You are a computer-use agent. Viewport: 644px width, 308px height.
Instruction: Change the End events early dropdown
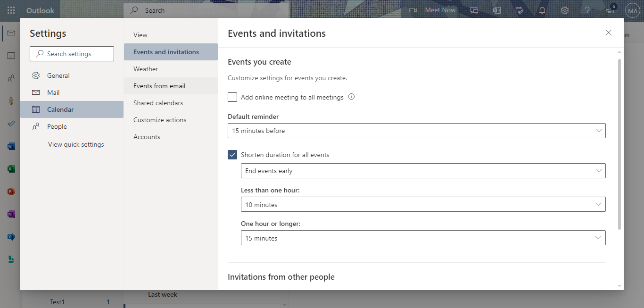[423, 171]
